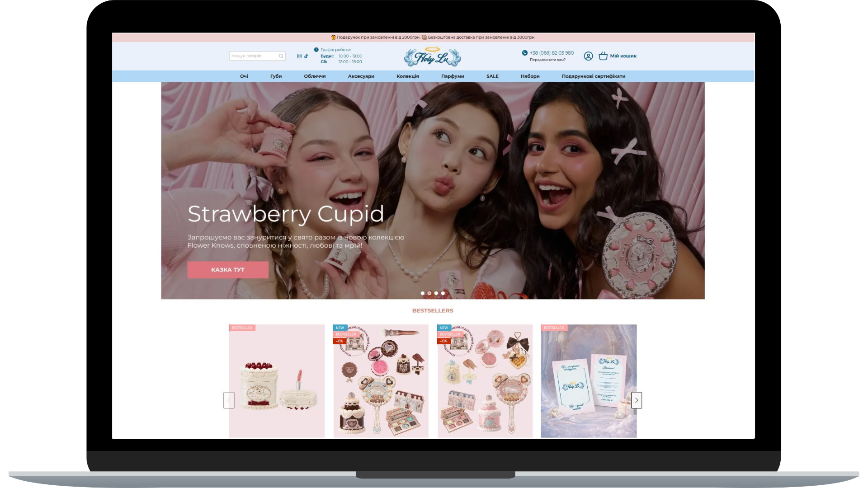Select the third banner slide dot

pyautogui.click(x=436, y=293)
